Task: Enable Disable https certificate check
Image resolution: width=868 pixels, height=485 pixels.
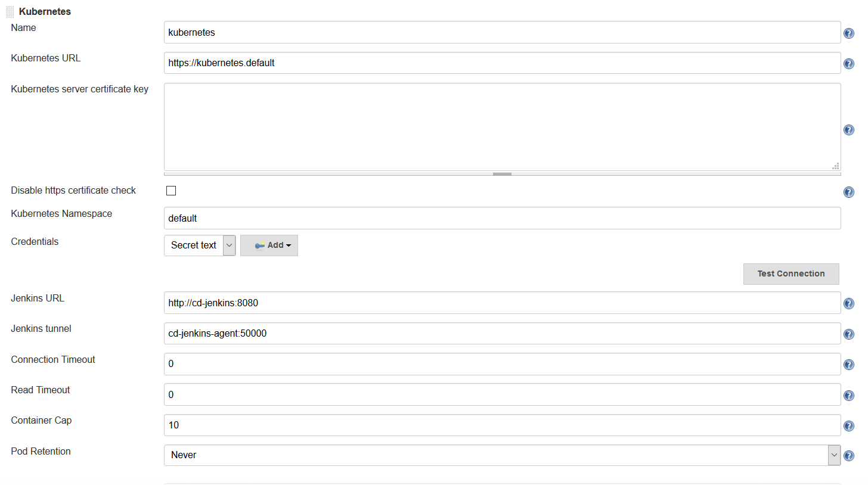Action: click(171, 190)
